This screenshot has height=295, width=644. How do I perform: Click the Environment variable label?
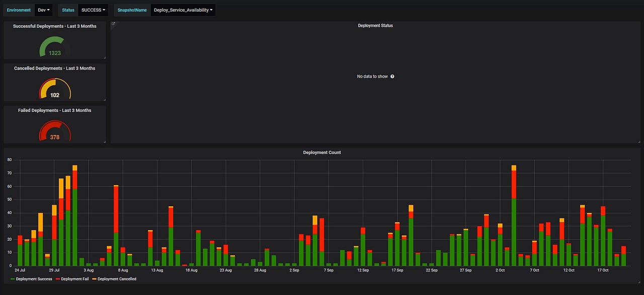pos(19,10)
